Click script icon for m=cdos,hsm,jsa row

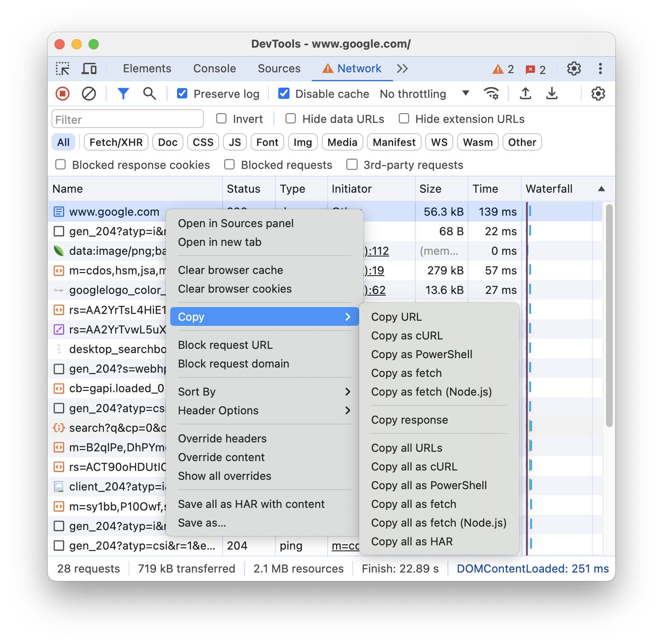point(59,271)
